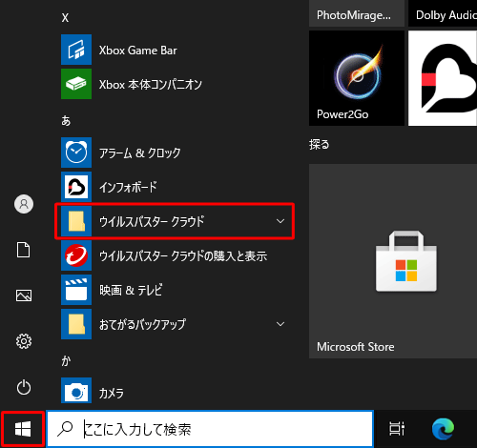Click the search magnifier icon
The width and height of the screenshot is (477, 448).
65,429
